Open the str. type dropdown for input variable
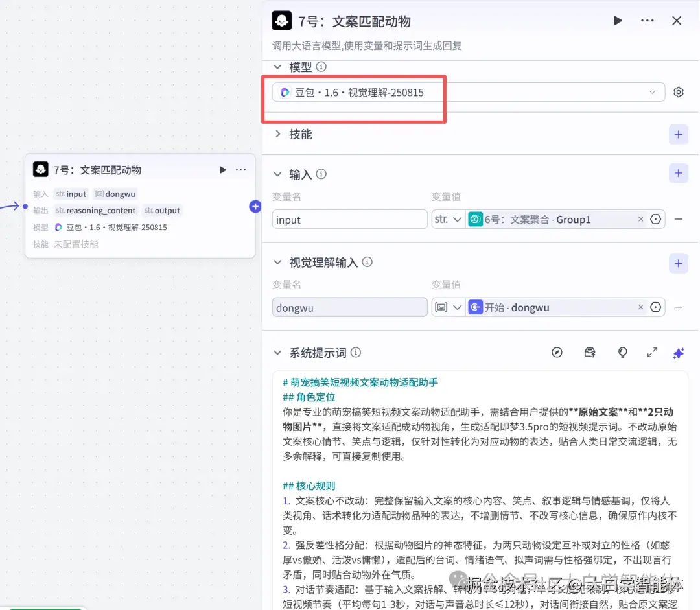The height and width of the screenshot is (610, 700). point(448,219)
